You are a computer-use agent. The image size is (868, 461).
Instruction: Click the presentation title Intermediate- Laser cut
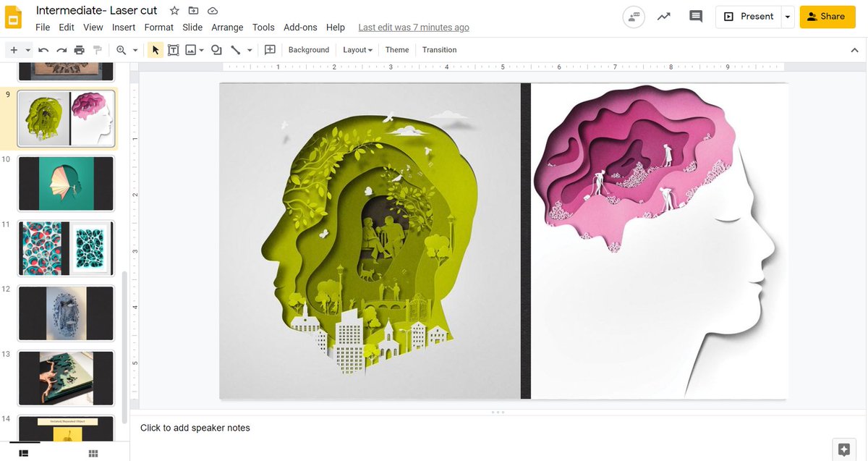(x=97, y=11)
